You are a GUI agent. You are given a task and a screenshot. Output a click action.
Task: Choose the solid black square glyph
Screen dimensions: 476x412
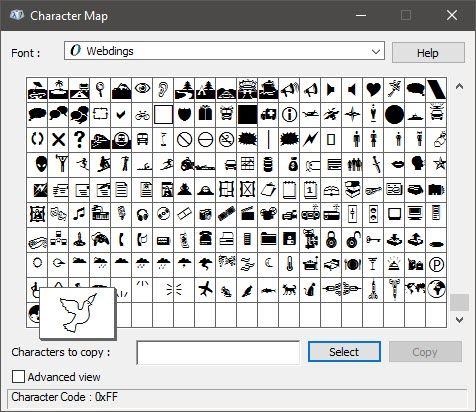click(x=247, y=115)
